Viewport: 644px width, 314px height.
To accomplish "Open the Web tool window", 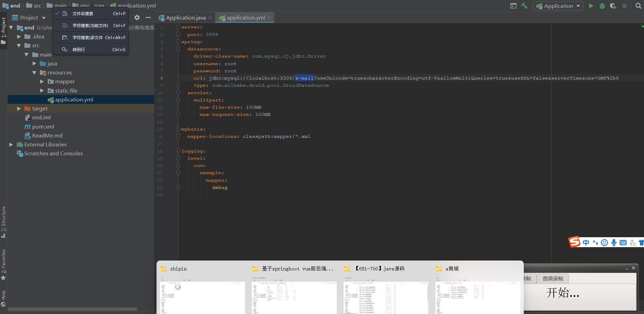I will (3, 299).
